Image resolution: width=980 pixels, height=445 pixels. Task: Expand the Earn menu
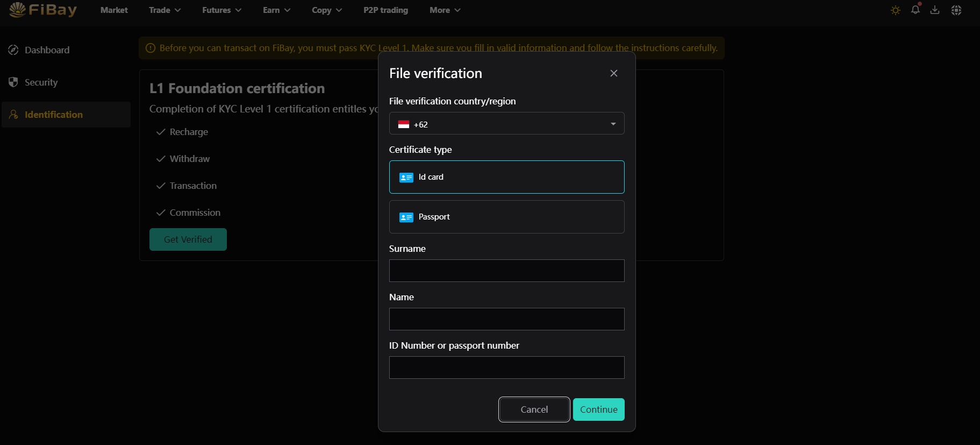(x=276, y=10)
